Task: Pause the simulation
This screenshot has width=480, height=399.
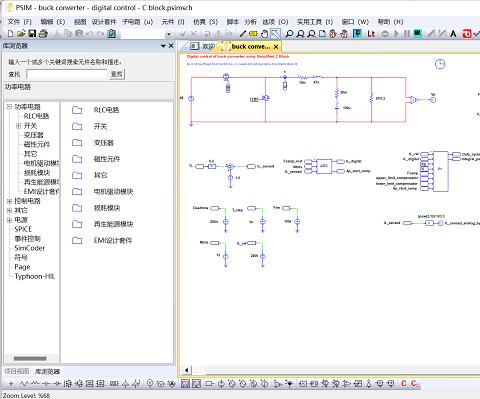Action: pyautogui.click(x=407, y=34)
